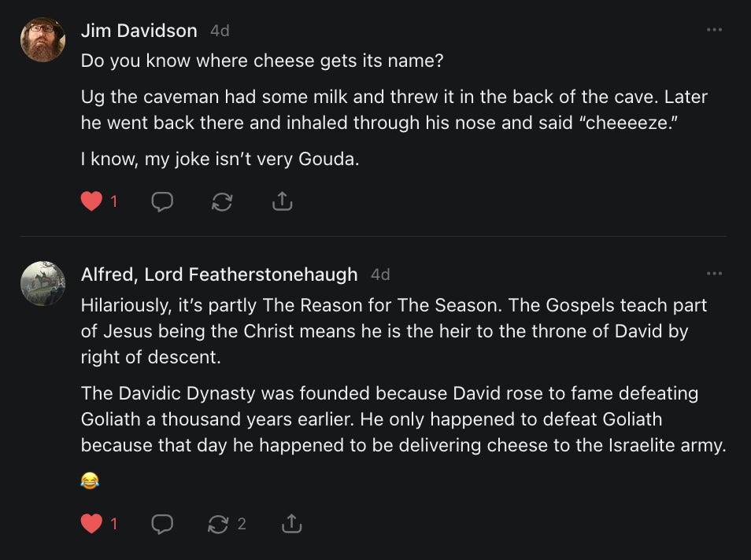
Task: Open timestamp link on Jim Davidson's comment
Action: click(220, 31)
